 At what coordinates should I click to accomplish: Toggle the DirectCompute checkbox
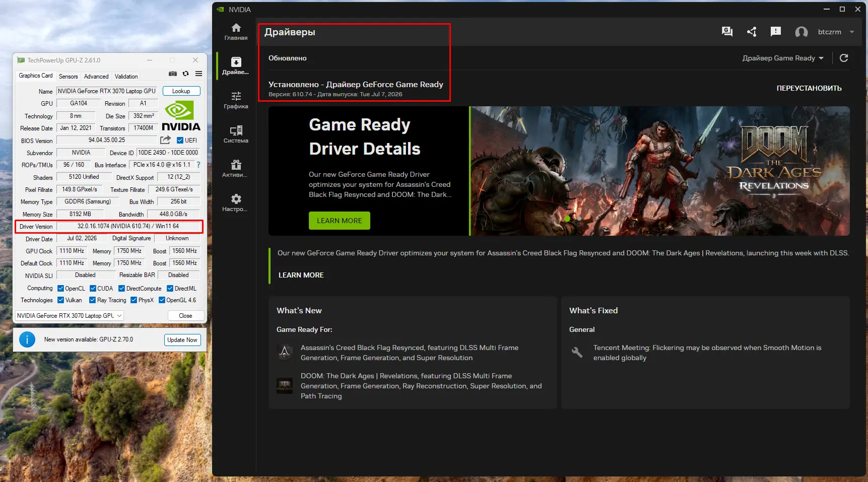[x=121, y=289]
